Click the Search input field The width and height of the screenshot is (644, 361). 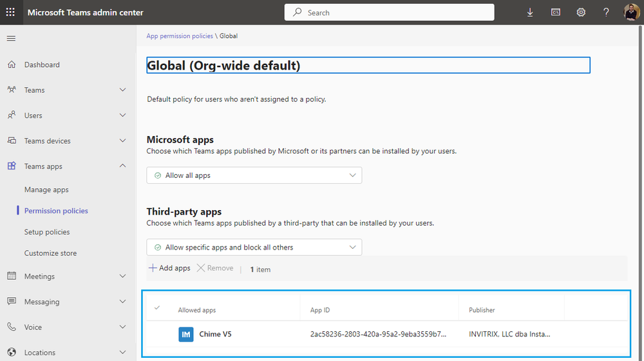click(390, 12)
